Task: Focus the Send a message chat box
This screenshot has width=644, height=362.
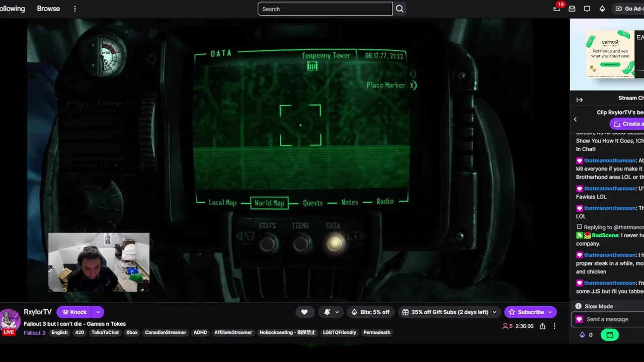Action: 608,319
